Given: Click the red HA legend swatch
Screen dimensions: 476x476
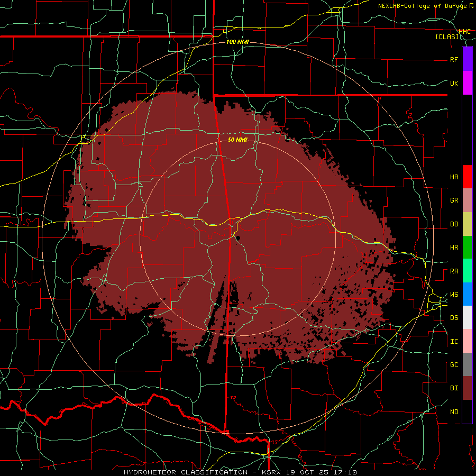Looking at the screenshot, I should [x=467, y=177].
